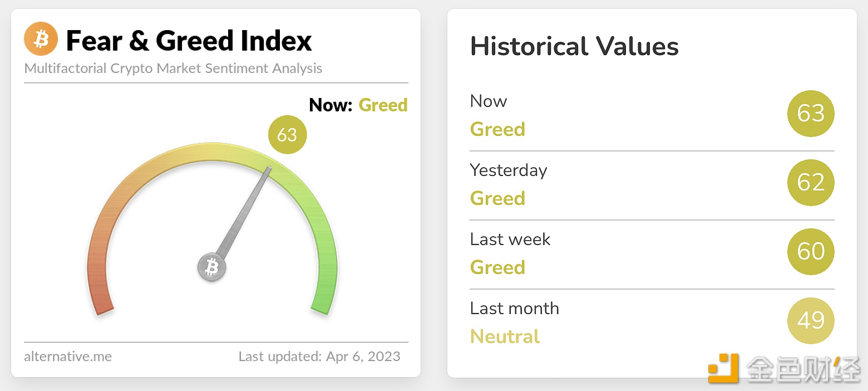The image size is (868, 391).
Task: Select the Last month row label
Action: (x=515, y=308)
